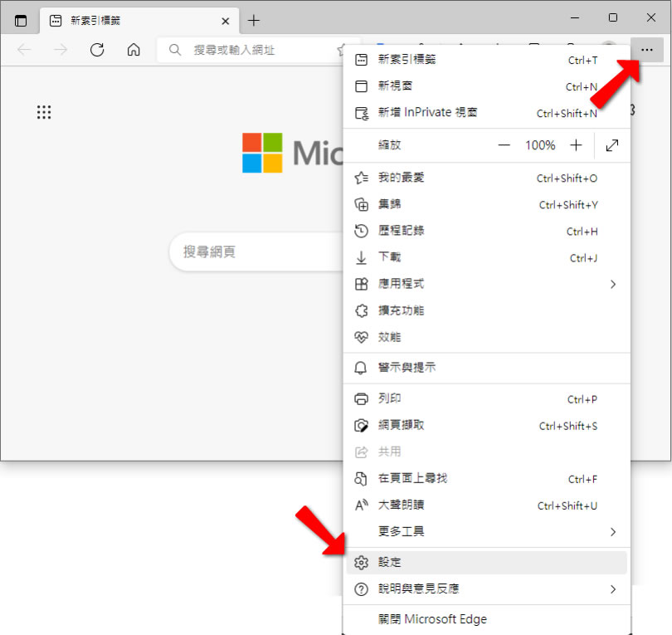Open 集錦 collections
The image size is (672, 635).
point(487,204)
